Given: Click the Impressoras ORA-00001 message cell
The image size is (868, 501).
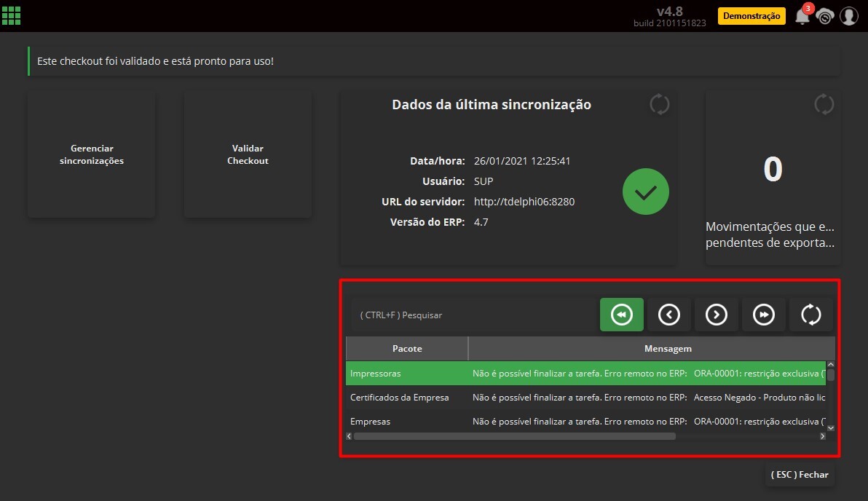Looking at the screenshot, I should pos(649,373).
